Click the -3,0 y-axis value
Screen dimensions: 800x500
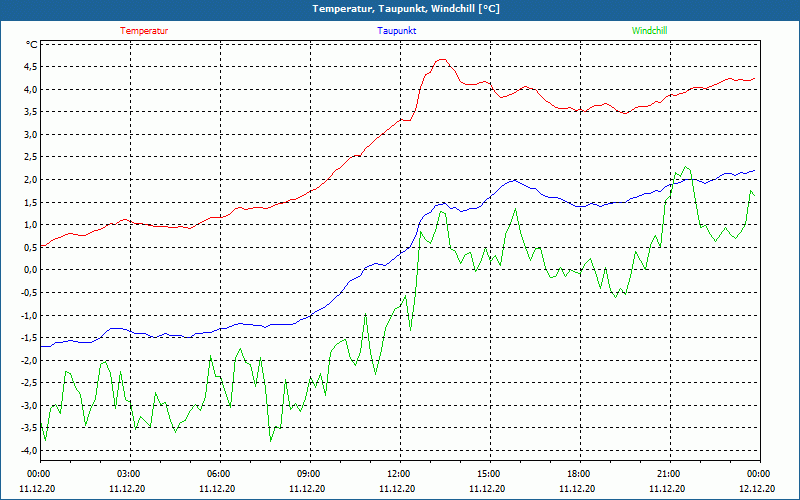click(x=29, y=406)
